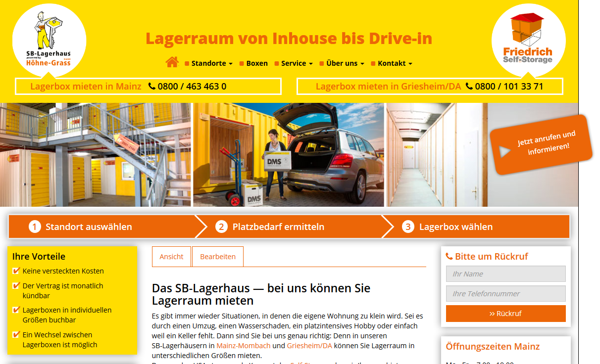The height and width of the screenshot is (364, 600).
Task: Expand the Standorte dropdown menu
Action: click(212, 63)
